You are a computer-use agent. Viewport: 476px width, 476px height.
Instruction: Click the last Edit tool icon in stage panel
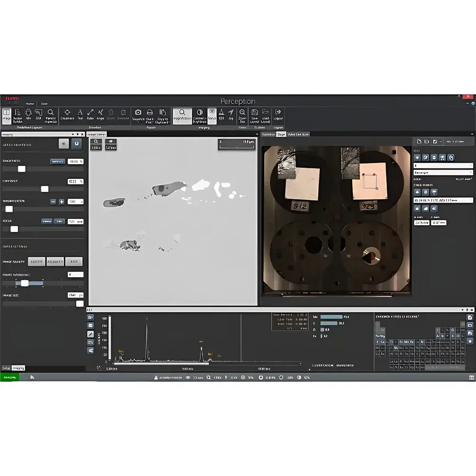click(x=451, y=158)
